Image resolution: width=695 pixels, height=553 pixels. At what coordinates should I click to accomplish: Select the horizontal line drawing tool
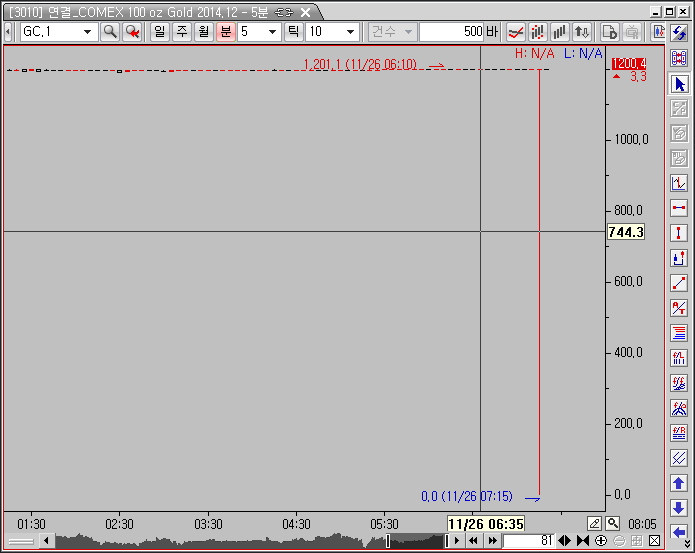click(x=679, y=208)
